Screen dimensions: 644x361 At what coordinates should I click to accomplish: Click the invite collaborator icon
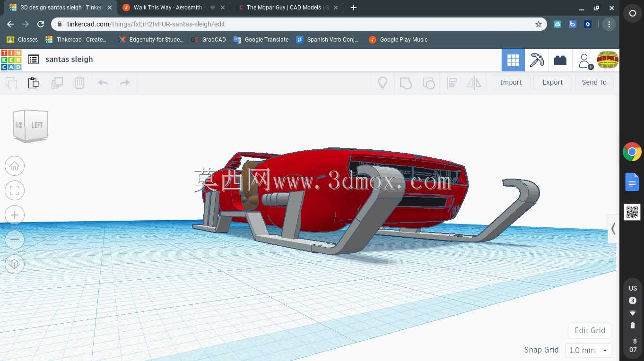585,60
